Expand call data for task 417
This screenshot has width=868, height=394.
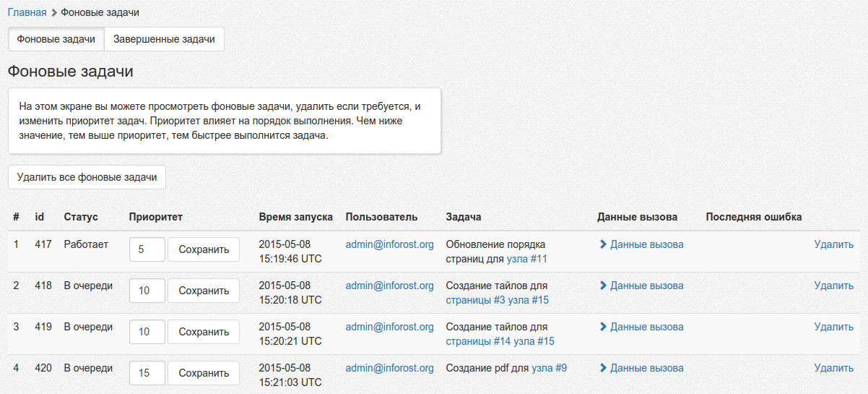pyautogui.click(x=641, y=244)
